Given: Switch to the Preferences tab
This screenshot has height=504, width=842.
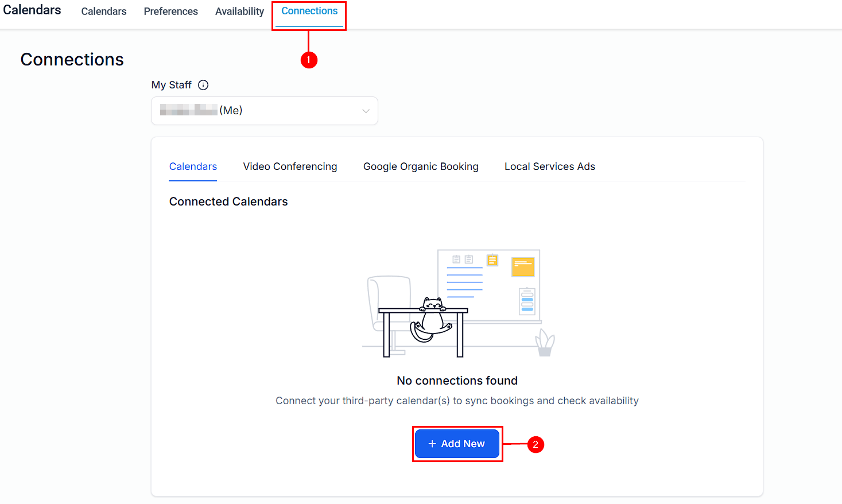Looking at the screenshot, I should coord(170,11).
